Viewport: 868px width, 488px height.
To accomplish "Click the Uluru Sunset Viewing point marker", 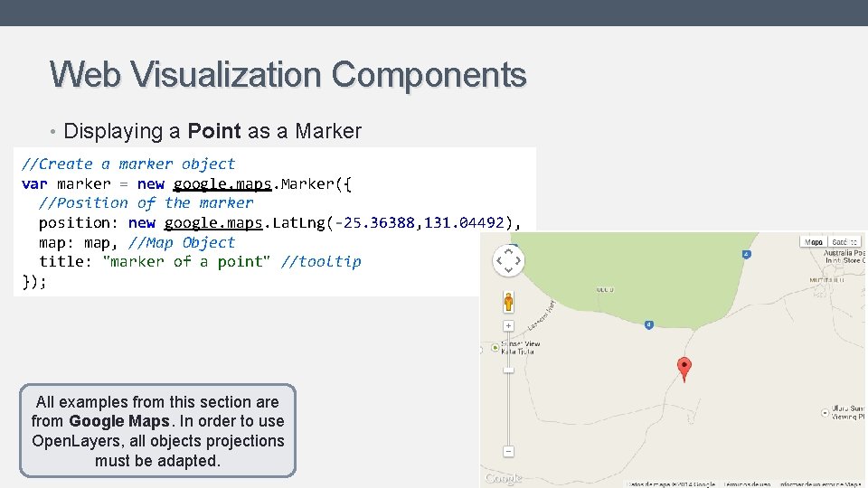I will click(x=826, y=412).
